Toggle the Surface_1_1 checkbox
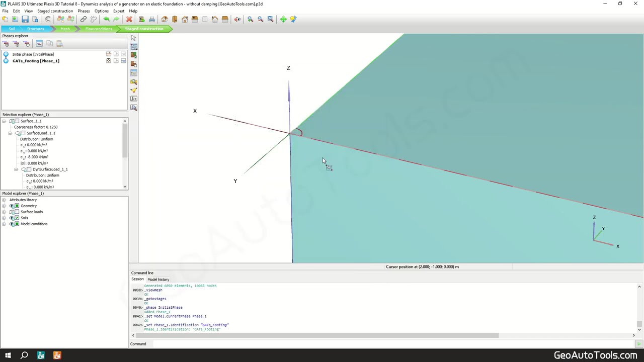This screenshot has height=362, width=644. click(x=17, y=121)
